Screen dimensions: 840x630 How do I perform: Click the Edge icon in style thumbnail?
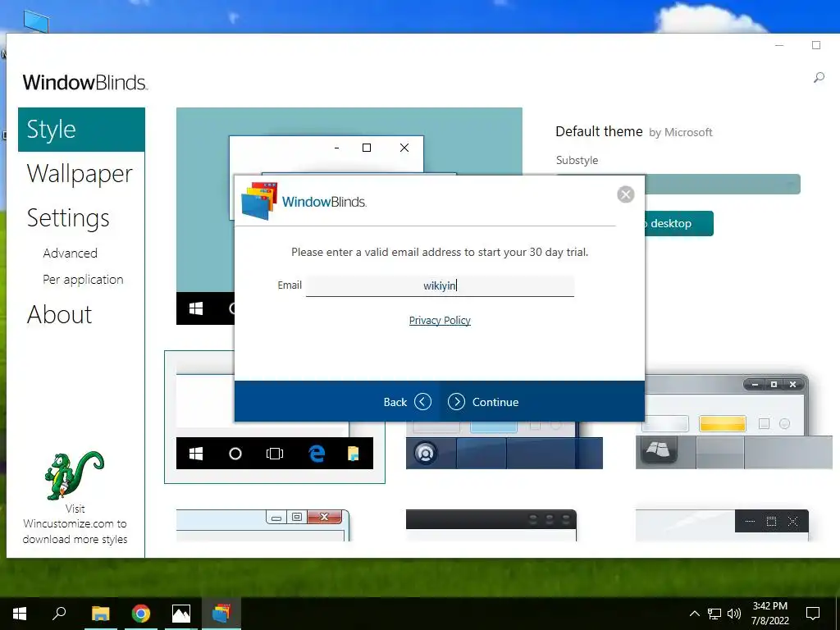tap(317, 454)
